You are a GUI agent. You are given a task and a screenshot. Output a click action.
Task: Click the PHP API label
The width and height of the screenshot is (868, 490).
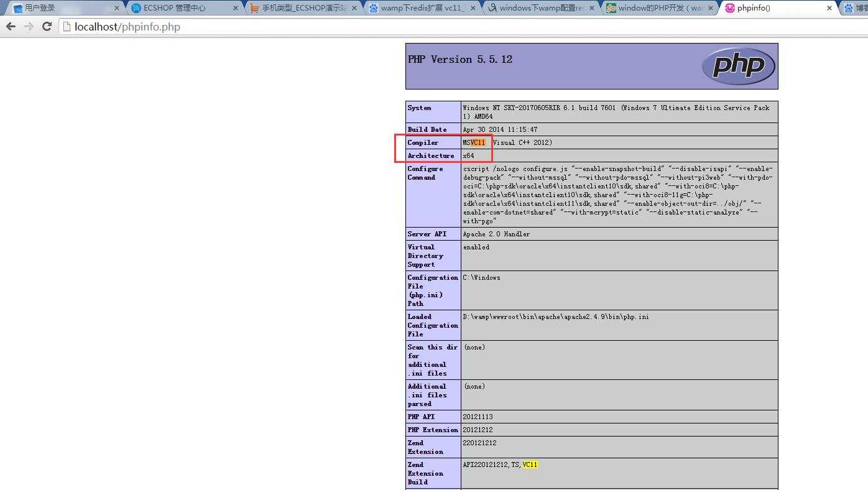pos(421,417)
